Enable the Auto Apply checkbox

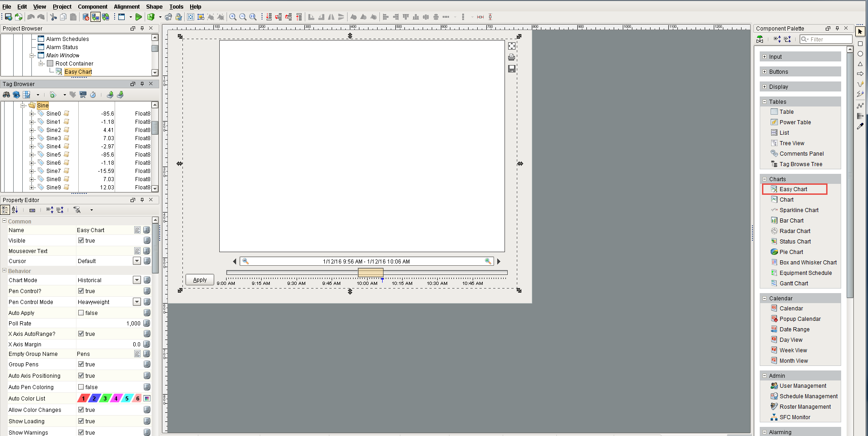pos(81,313)
